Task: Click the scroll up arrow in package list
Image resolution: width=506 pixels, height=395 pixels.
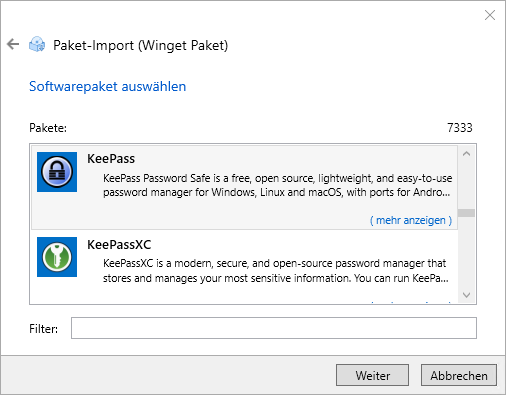Action: coord(466,154)
